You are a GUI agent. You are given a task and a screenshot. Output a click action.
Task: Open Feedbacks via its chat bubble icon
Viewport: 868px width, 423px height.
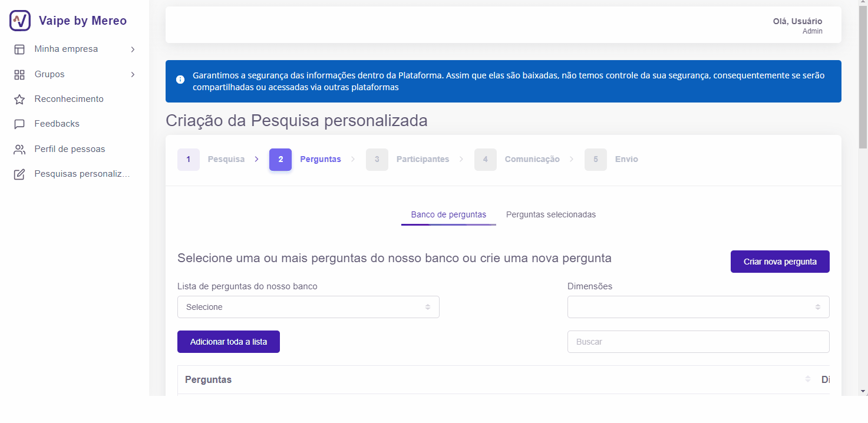click(x=19, y=123)
